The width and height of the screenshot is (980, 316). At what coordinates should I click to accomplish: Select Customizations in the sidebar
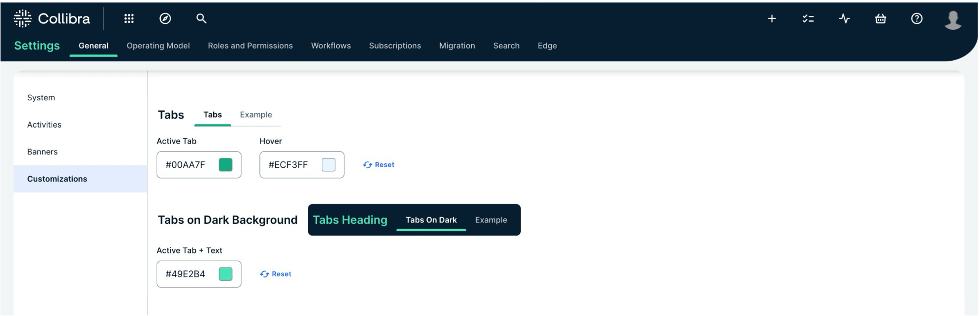80,179
